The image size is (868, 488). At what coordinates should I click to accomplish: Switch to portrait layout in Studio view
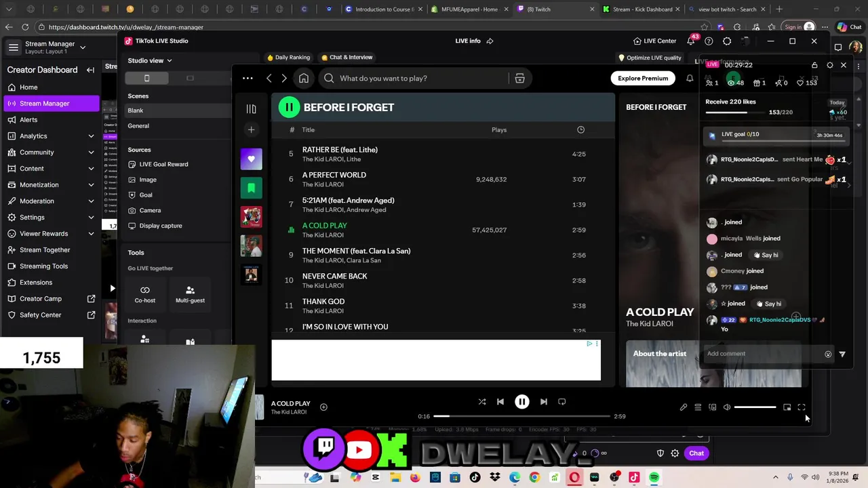coord(146,79)
